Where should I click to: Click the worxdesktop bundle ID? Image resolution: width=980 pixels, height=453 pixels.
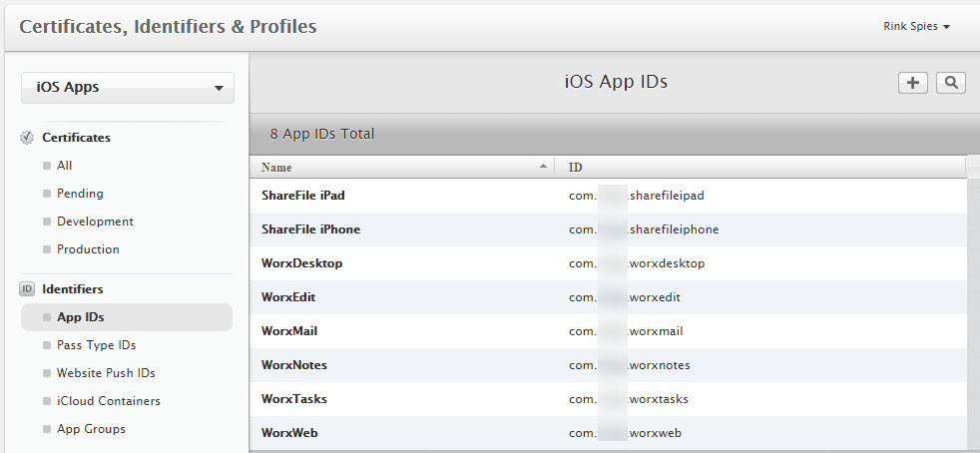pyautogui.click(x=637, y=263)
